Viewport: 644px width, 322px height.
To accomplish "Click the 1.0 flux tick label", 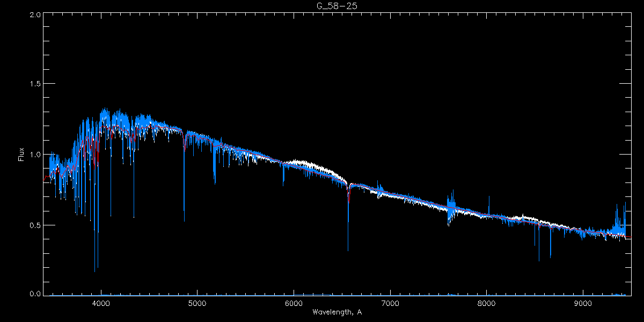I will [x=34, y=155].
